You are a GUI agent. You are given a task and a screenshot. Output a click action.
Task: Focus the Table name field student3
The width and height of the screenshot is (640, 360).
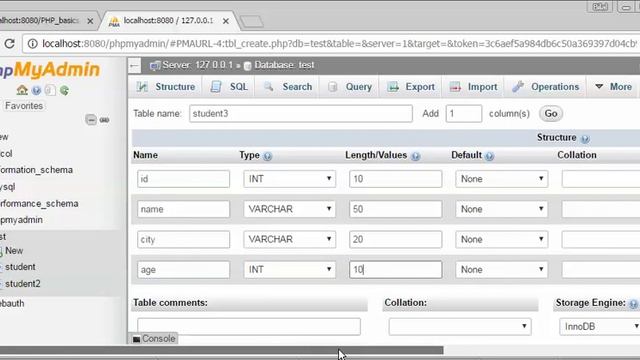pyautogui.click(x=301, y=113)
